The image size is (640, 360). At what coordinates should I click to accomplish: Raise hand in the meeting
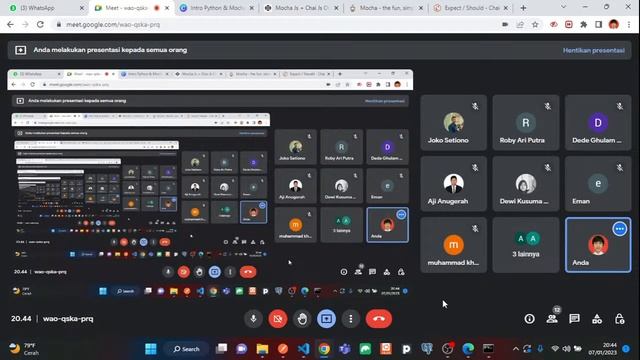302,319
